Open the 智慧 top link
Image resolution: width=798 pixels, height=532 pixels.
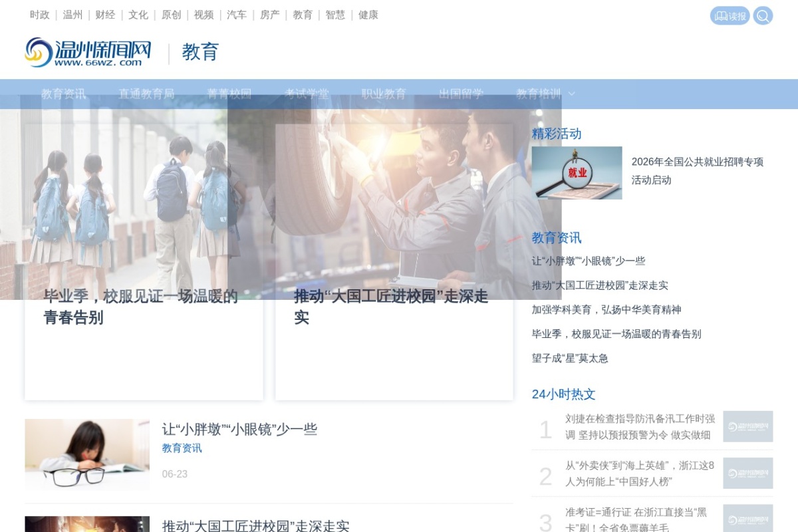pos(335,15)
